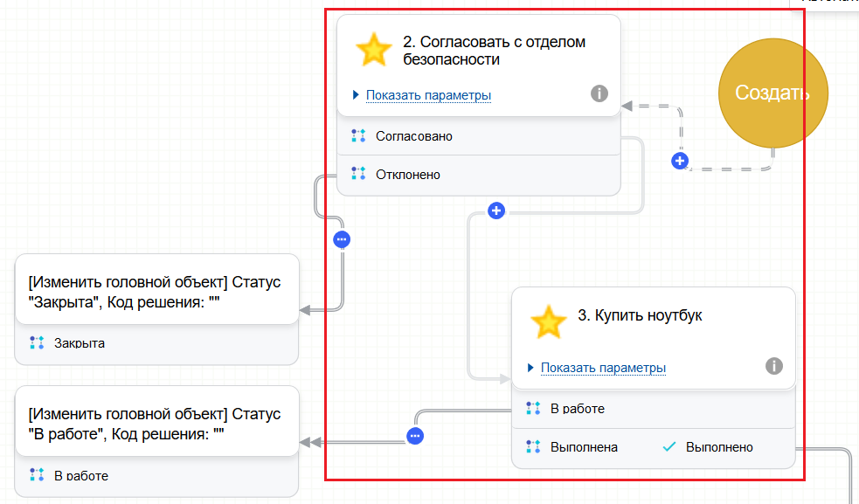This screenshot has height=504, width=859.
Task: Click the Выполнено checkmark icon
Action: pos(669,447)
